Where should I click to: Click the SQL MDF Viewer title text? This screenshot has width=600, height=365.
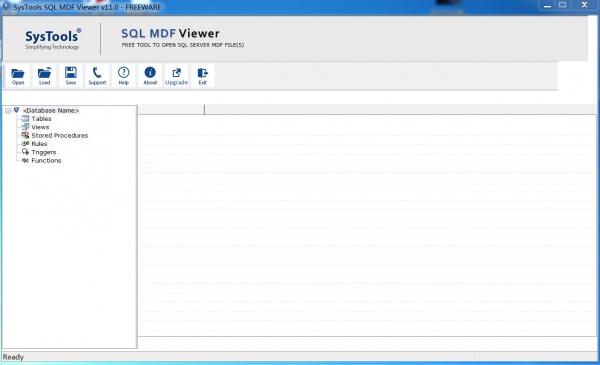[170, 33]
